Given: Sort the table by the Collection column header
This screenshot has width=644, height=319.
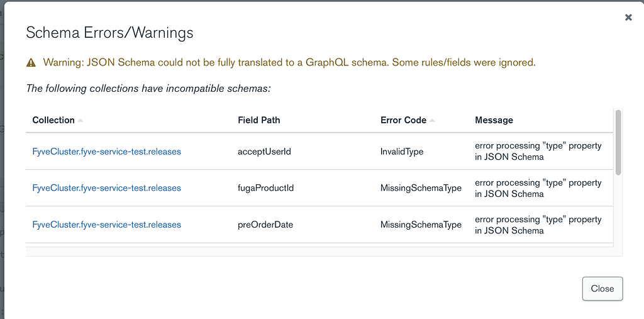Looking at the screenshot, I should pyautogui.click(x=53, y=120).
